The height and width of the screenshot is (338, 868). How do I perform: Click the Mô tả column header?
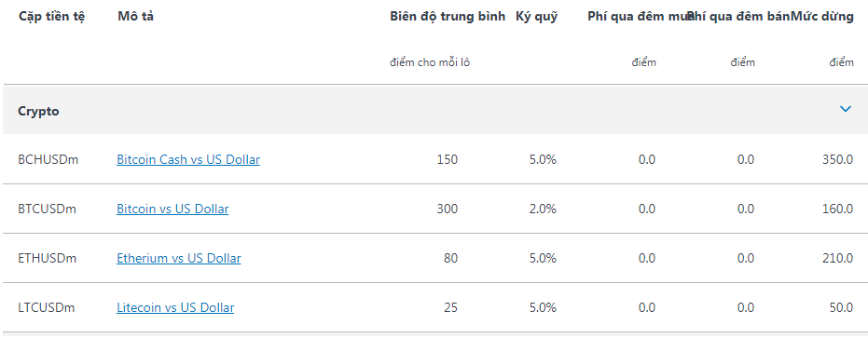coord(135,17)
